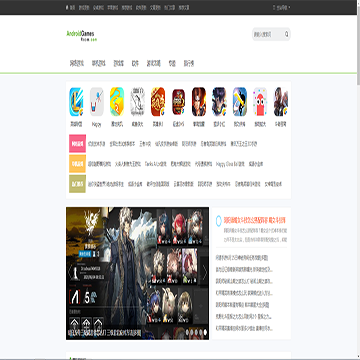This screenshot has width=360, height=360.
Task: Click the pink category label block
Action: click(77, 144)
